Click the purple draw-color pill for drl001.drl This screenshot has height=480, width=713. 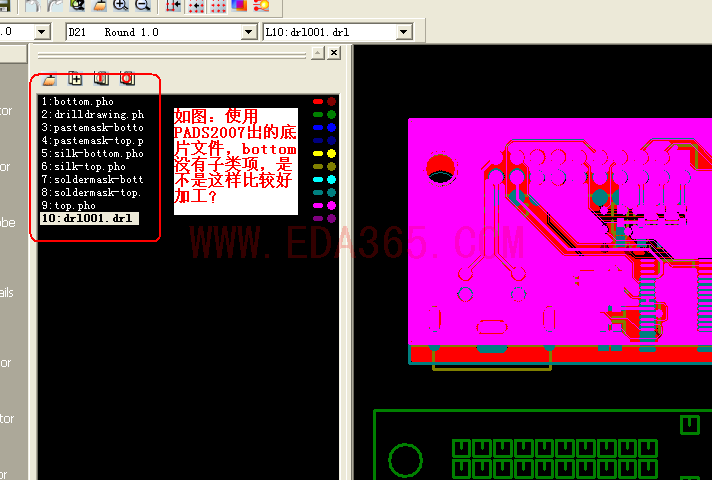click(318, 219)
